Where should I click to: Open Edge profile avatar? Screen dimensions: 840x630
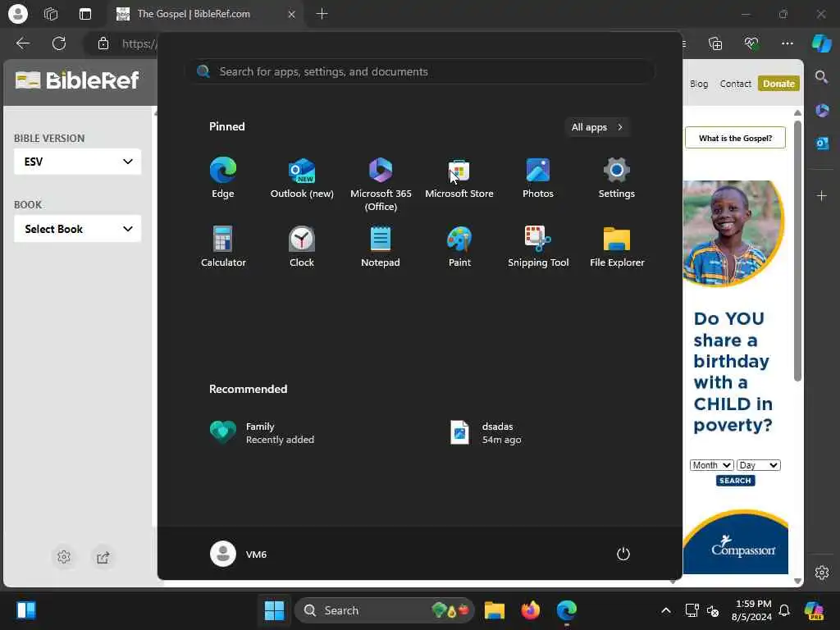click(x=18, y=14)
